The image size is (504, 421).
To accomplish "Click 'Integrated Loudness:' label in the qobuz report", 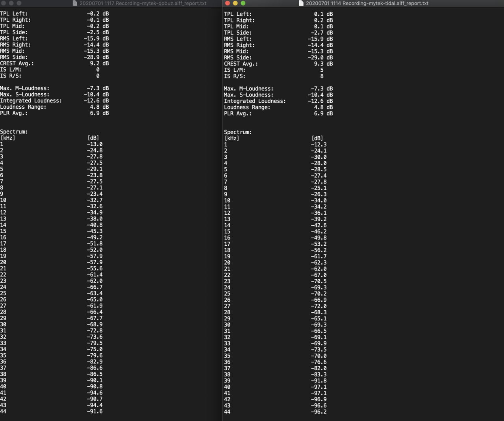I will [31, 101].
